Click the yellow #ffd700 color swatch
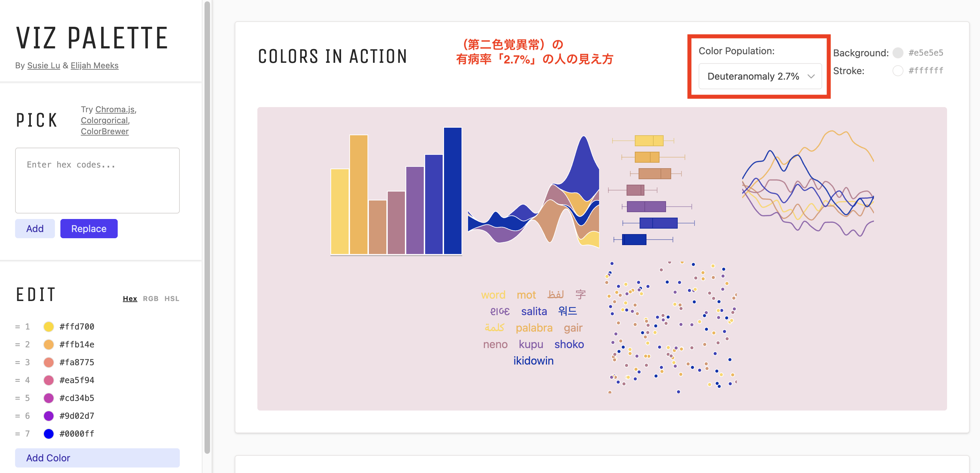980x473 pixels. pyautogui.click(x=49, y=326)
